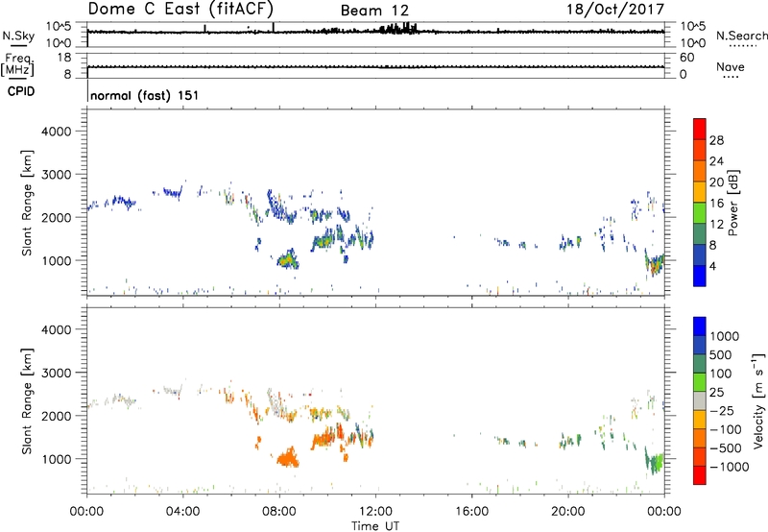Click the '-25' tick on the Velocity colorbar

[x=721, y=411]
